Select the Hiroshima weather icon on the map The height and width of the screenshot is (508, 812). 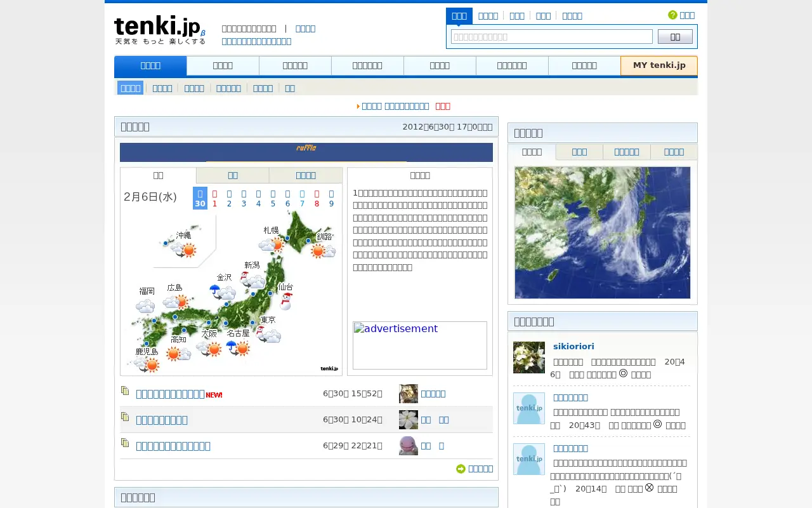[176, 302]
